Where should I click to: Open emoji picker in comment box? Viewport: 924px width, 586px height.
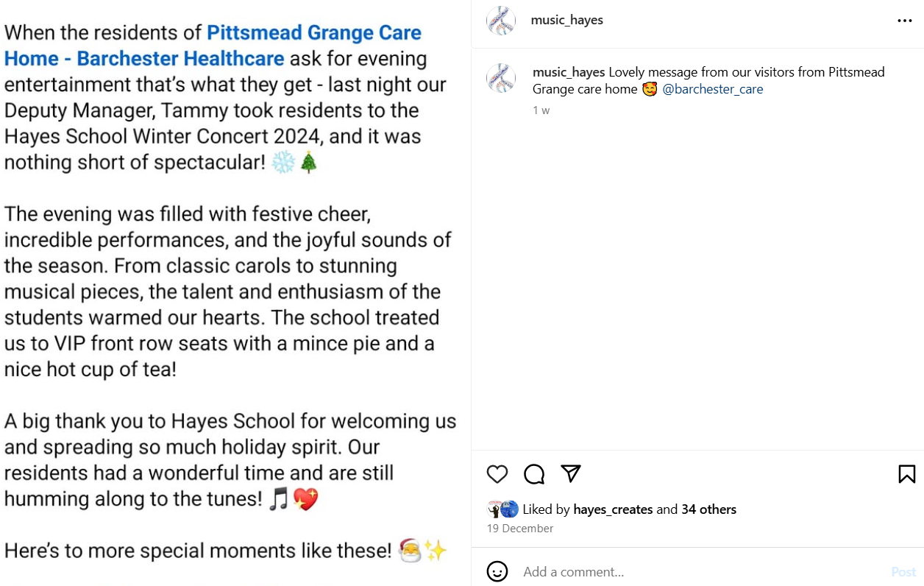497,571
